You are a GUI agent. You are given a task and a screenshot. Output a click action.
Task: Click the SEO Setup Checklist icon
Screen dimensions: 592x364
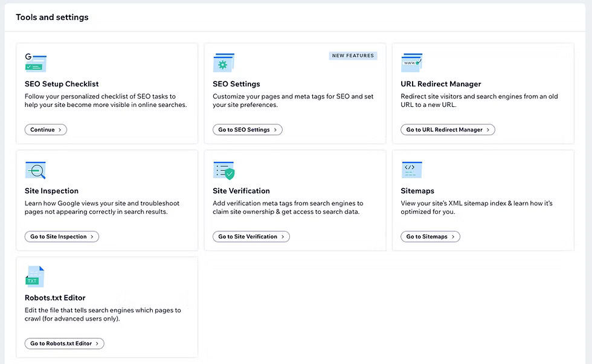click(36, 63)
